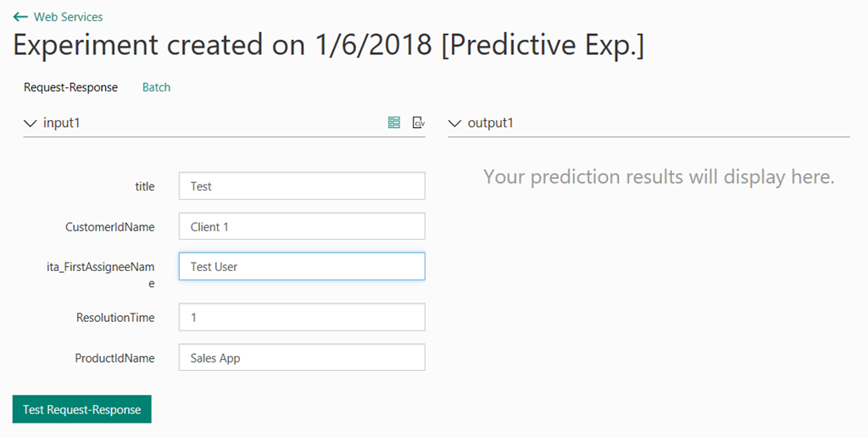Switch input1 to form view icon

click(x=394, y=123)
